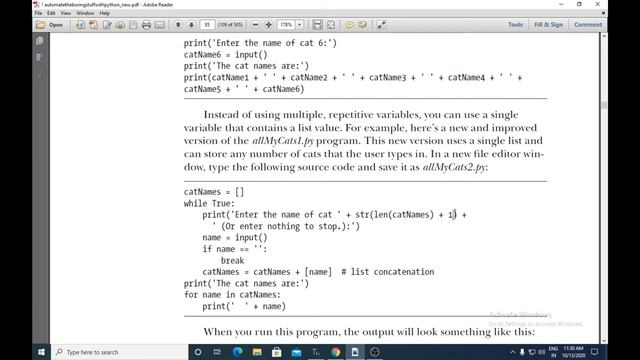This screenshot has height=360, width=640.
Task: Click the Create PDF online icon
Action: pos(80,25)
